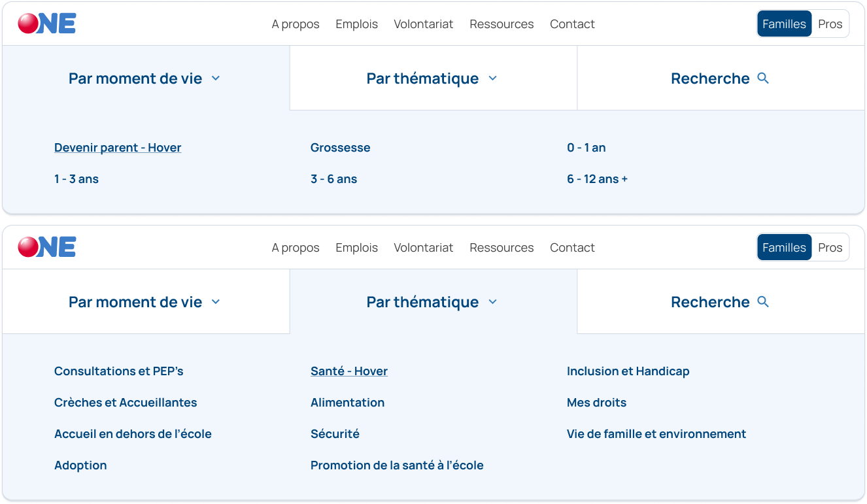Select Emplois from the navigation
The width and height of the screenshot is (867, 504).
coord(356,24)
